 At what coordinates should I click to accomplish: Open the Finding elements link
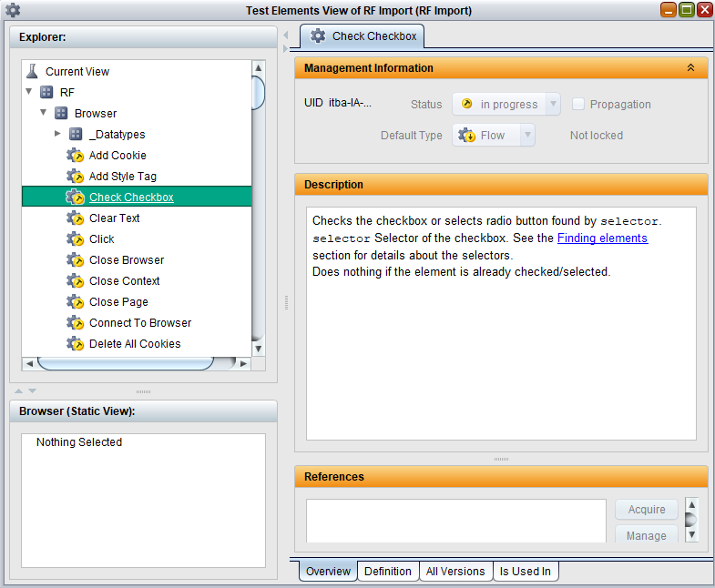coord(602,238)
